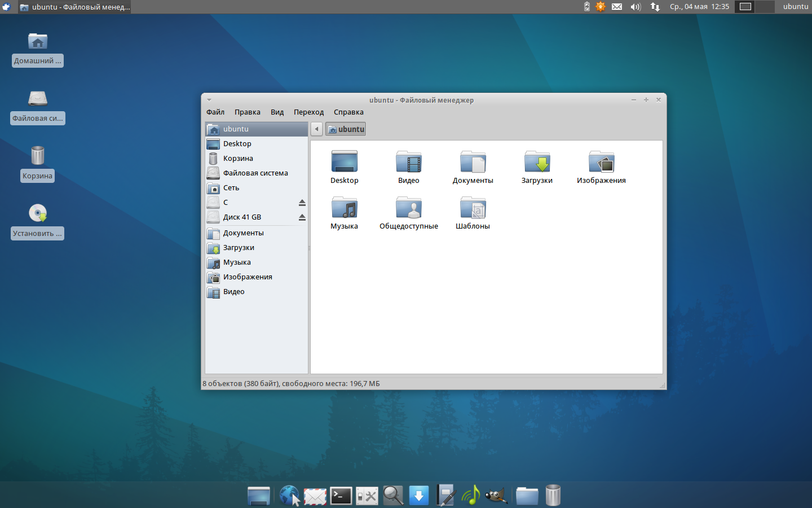Open the web browser dock icon
Image resolution: width=812 pixels, height=508 pixels.
[289, 496]
